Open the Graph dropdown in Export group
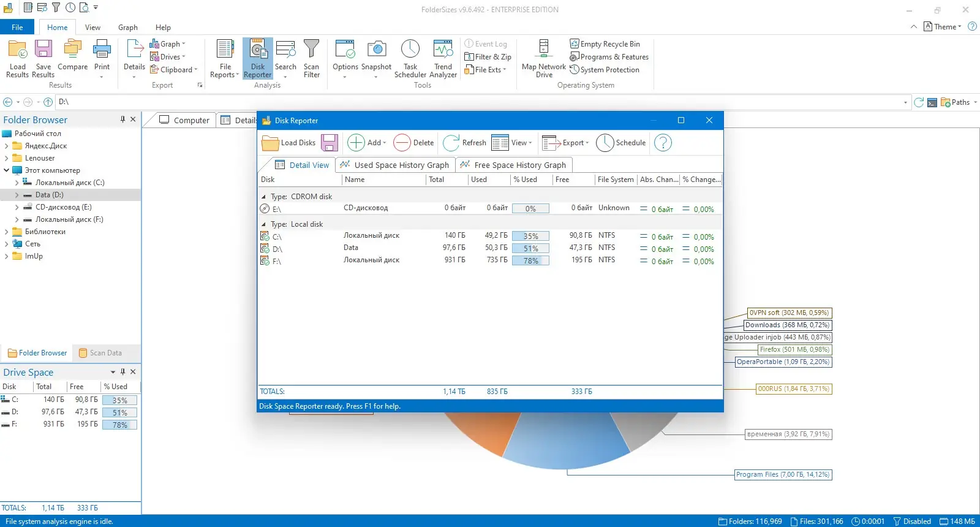 pos(167,44)
